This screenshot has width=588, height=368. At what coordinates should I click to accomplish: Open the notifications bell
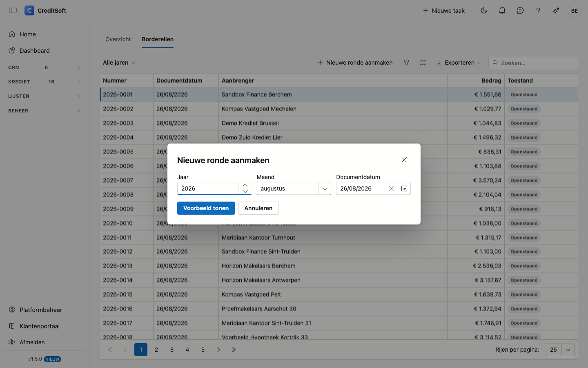[x=502, y=11]
